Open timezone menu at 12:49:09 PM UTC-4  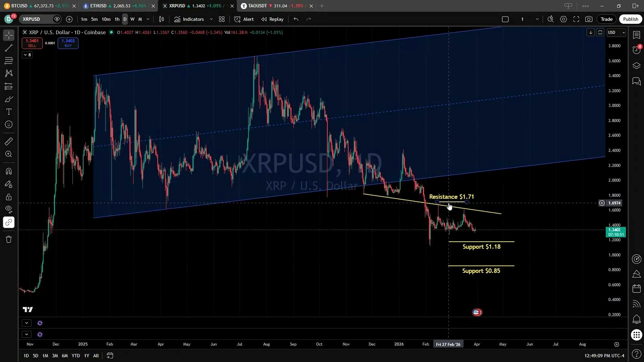[x=604, y=356]
